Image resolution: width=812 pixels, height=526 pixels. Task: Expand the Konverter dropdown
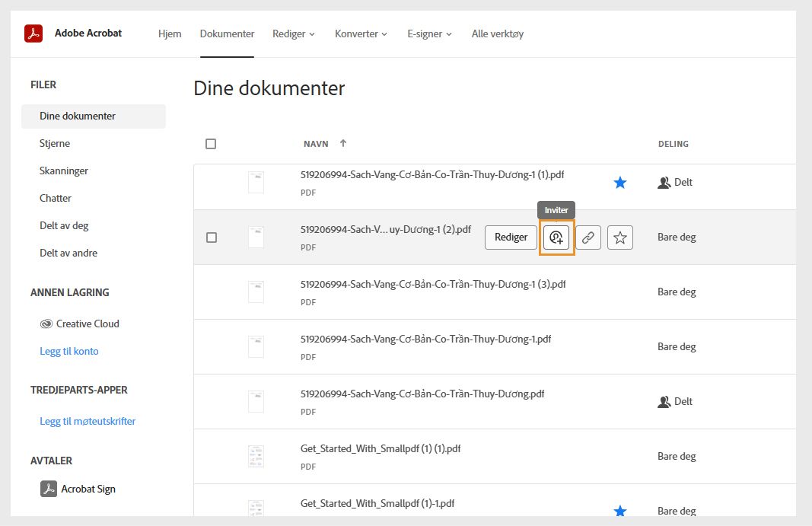tap(361, 33)
